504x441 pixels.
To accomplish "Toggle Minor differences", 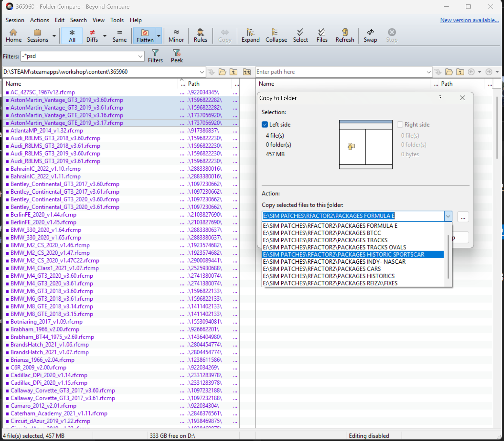I will pos(176,36).
